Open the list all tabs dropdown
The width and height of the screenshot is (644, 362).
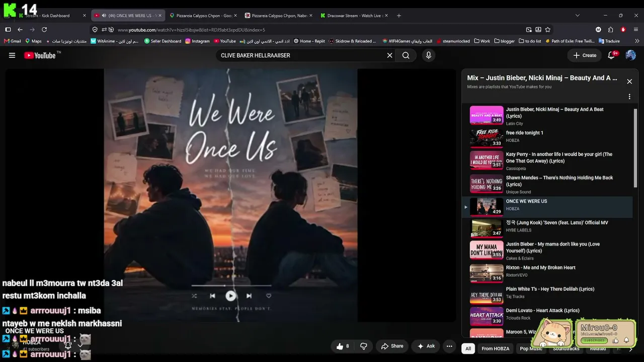(x=578, y=16)
